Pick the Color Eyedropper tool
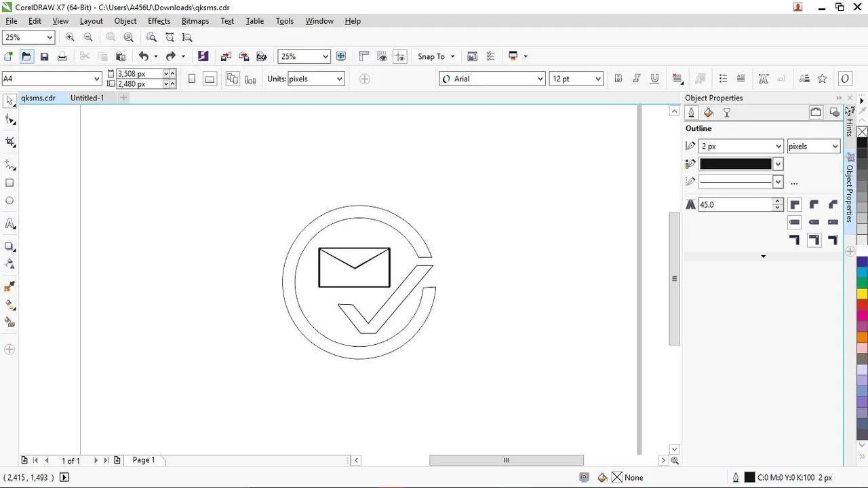Screen dimensions: 868x488 pyautogui.click(x=9, y=287)
